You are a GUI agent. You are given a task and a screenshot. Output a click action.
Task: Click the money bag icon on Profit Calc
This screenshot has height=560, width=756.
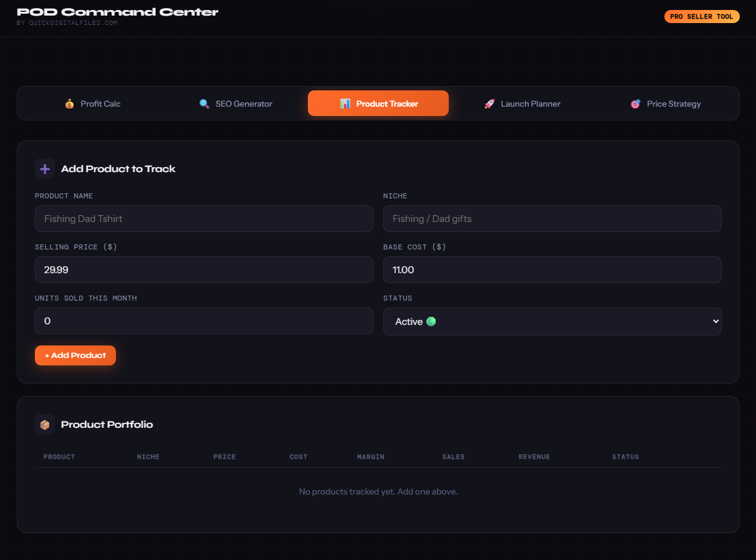pos(69,104)
